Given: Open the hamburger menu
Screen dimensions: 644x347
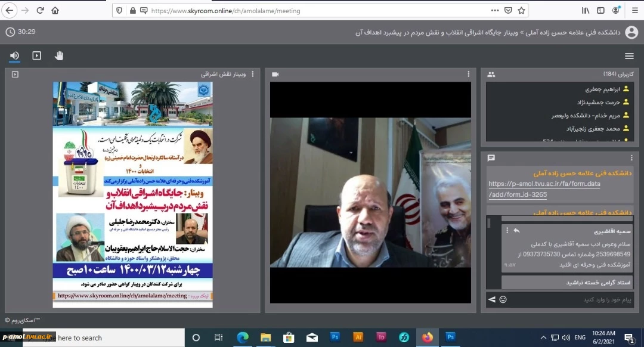Looking at the screenshot, I should point(629,56).
